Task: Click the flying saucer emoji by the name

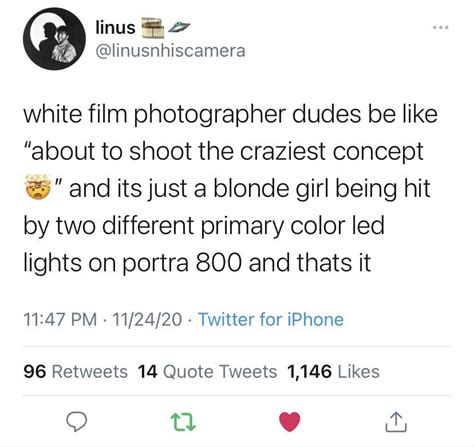Action: pyautogui.click(x=179, y=27)
